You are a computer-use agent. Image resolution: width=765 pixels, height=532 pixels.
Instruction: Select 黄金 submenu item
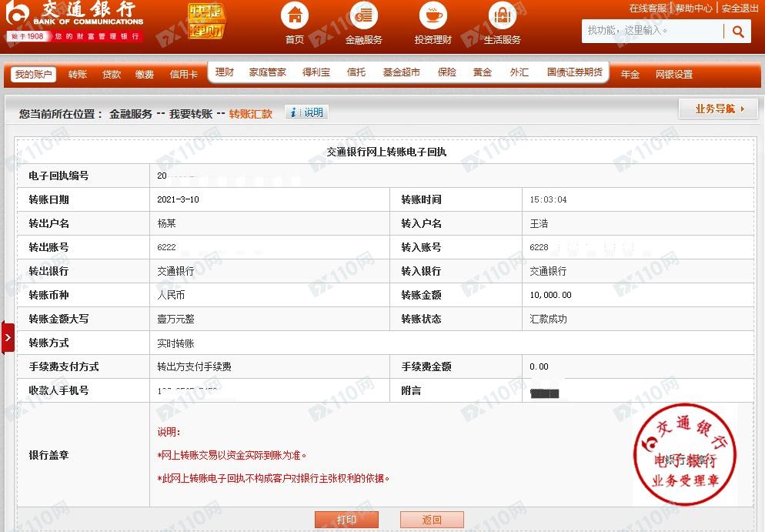(483, 72)
